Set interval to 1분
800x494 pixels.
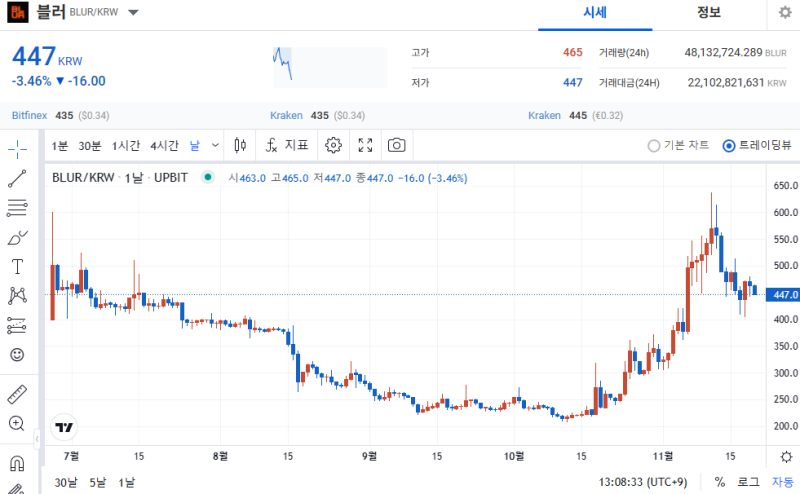click(x=60, y=146)
